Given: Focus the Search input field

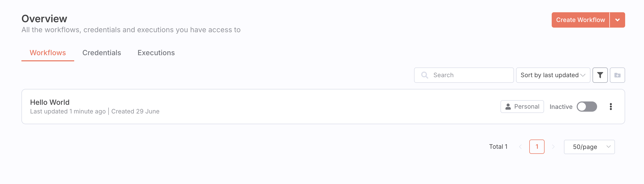Looking at the screenshot, I should pos(469,75).
